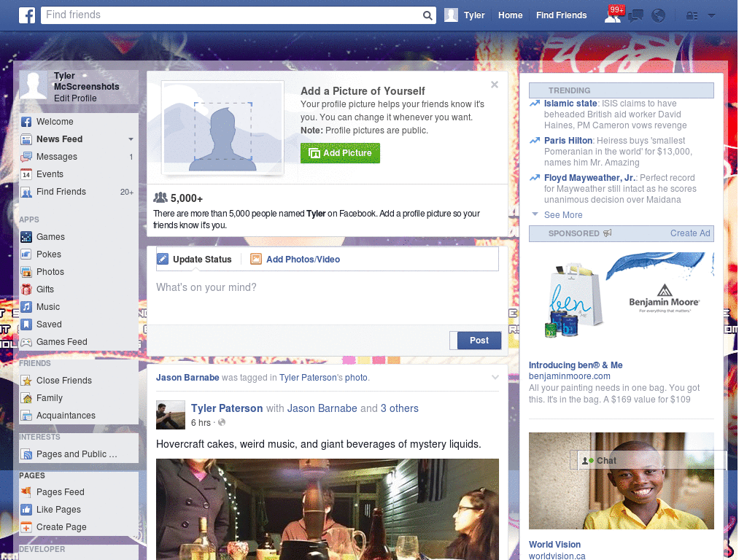Click the Messages sidebar icon
This screenshot has width=747, height=560.
(x=26, y=157)
